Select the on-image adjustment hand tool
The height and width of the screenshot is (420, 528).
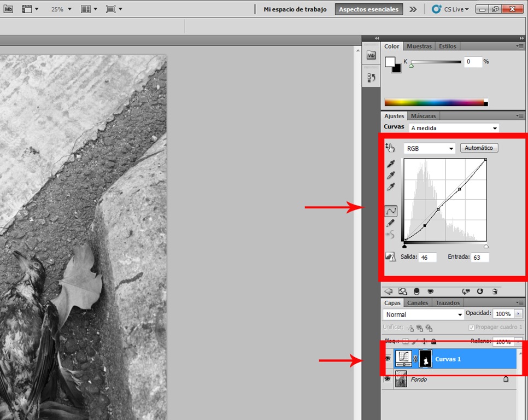[390, 148]
